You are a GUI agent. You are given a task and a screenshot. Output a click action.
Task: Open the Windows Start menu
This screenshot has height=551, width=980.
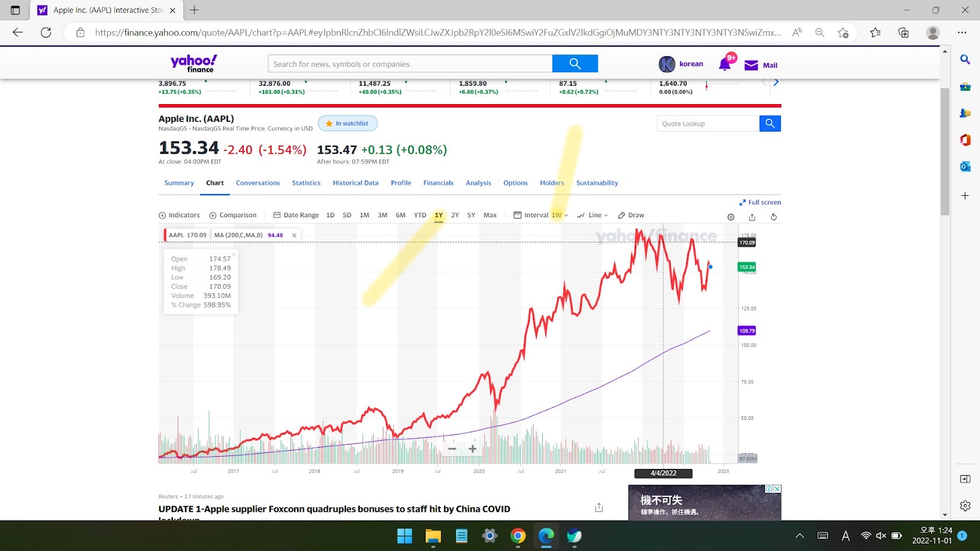405,536
